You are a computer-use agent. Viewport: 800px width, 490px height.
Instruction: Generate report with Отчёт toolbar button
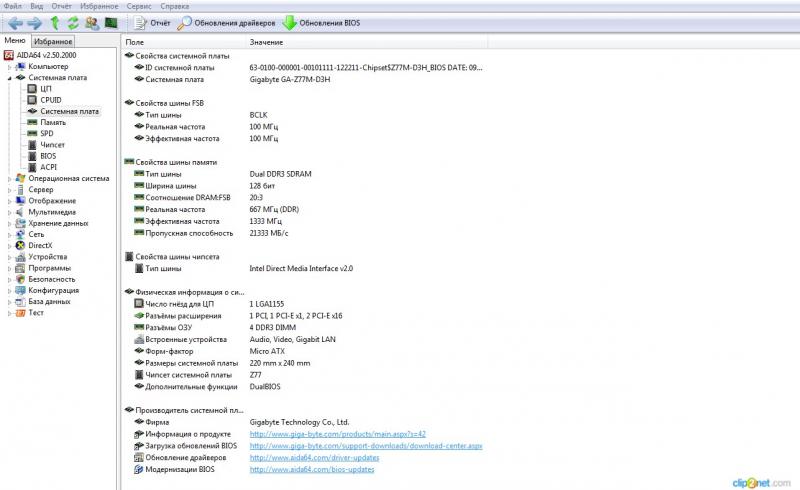(x=152, y=23)
